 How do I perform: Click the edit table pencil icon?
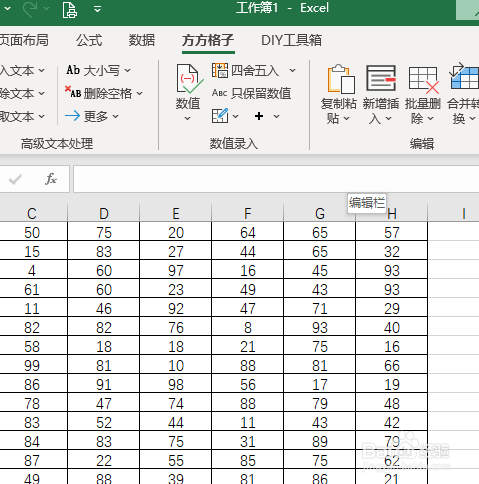point(220,116)
